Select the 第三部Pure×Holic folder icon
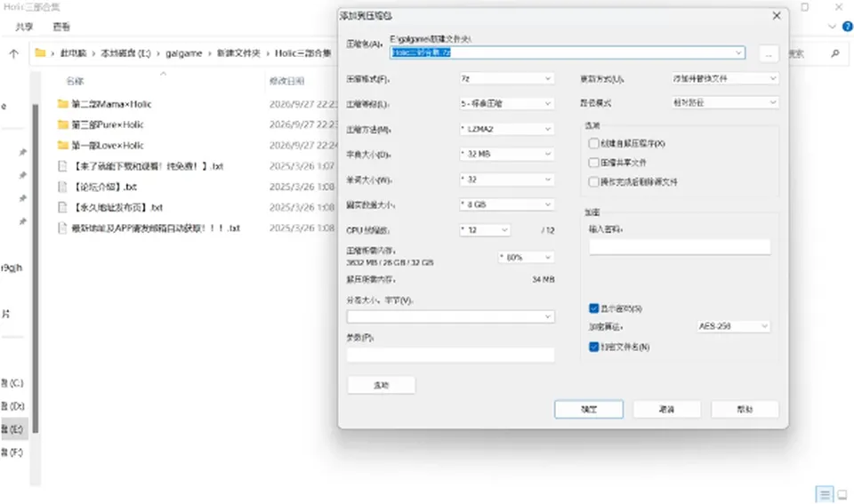854x504 pixels. [62, 124]
